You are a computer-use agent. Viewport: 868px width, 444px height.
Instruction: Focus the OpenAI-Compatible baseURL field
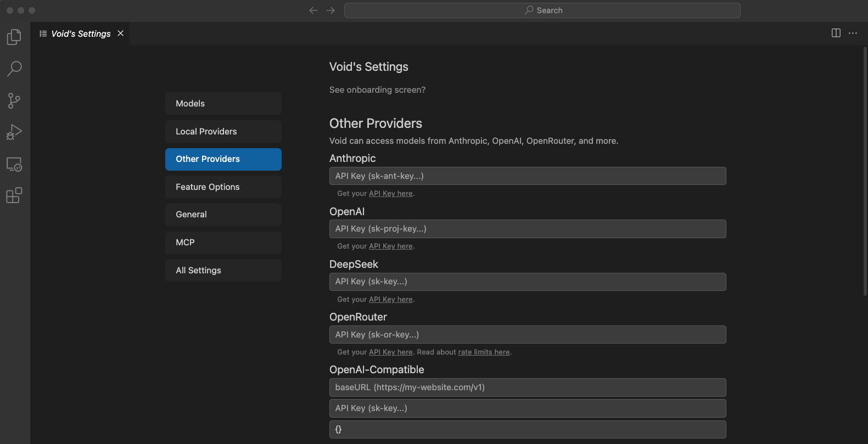click(528, 387)
